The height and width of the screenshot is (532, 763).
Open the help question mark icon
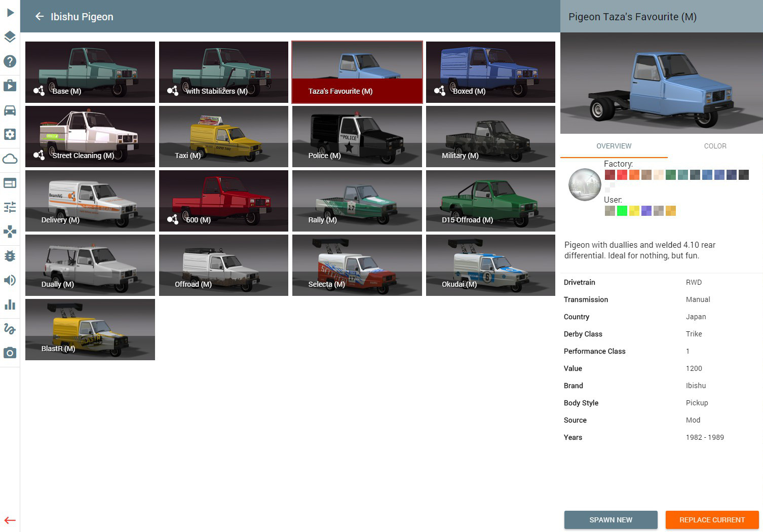10,61
